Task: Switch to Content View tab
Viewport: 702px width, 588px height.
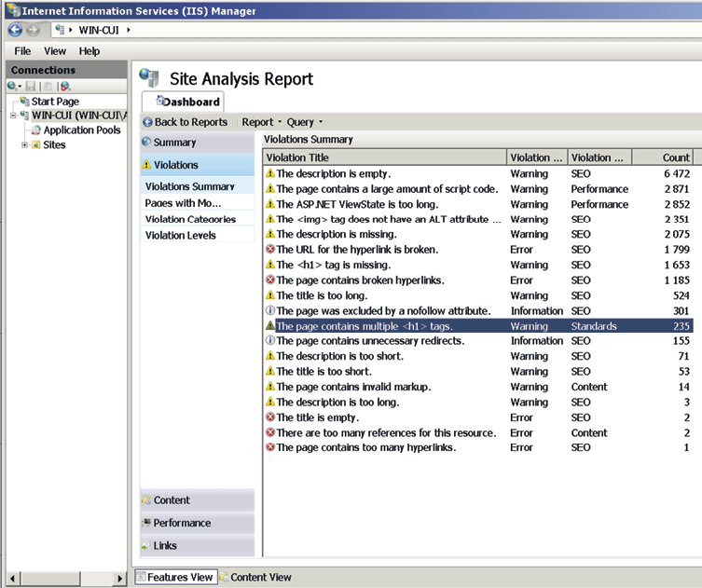Action: pyautogui.click(x=255, y=577)
